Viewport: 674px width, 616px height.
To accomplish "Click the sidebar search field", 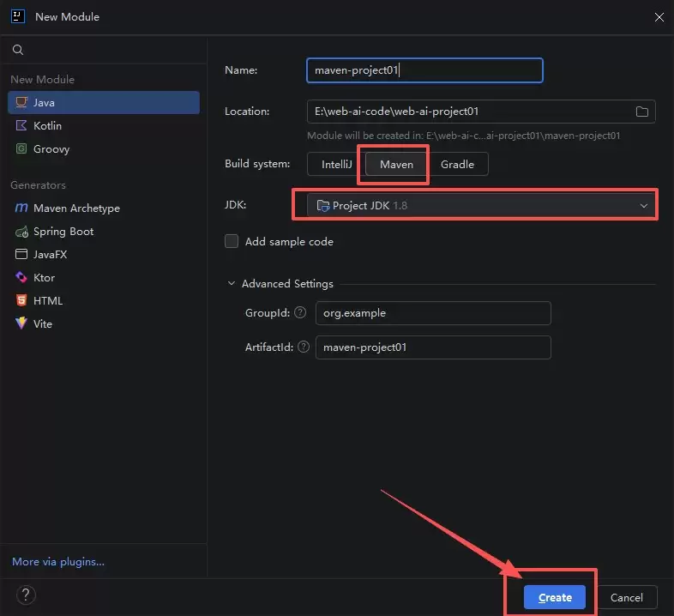I will pyautogui.click(x=104, y=50).
